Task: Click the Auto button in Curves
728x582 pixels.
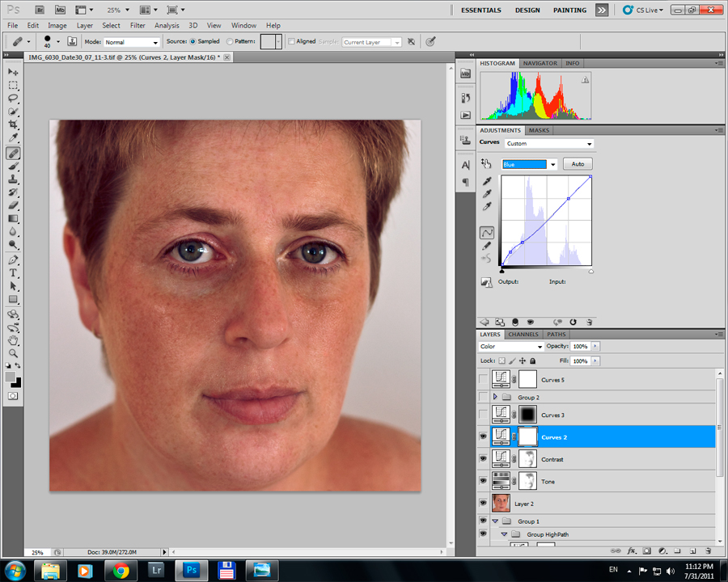Action: click(x=578, y=164)
